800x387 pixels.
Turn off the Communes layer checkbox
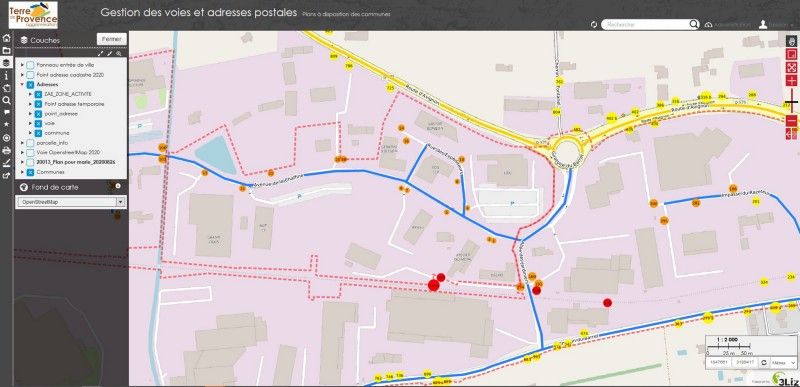point(30,172)
